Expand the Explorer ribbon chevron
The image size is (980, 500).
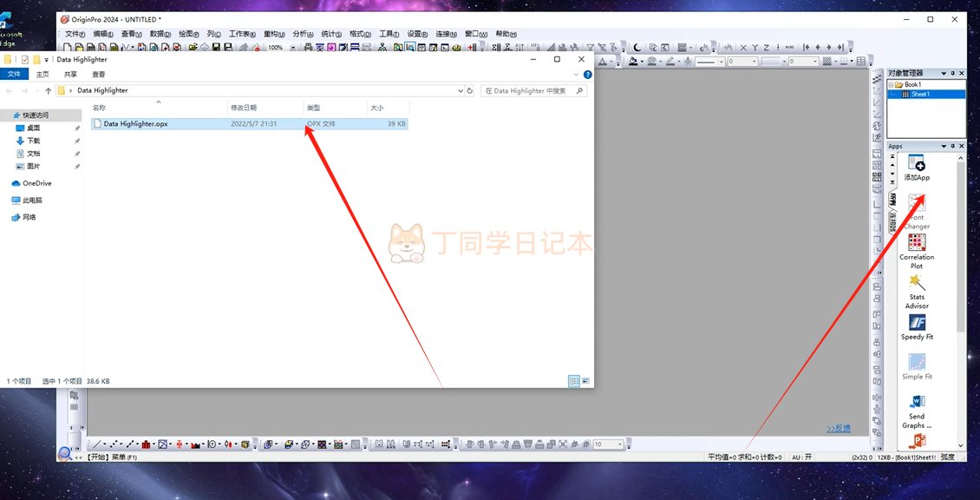click(576, 75)
